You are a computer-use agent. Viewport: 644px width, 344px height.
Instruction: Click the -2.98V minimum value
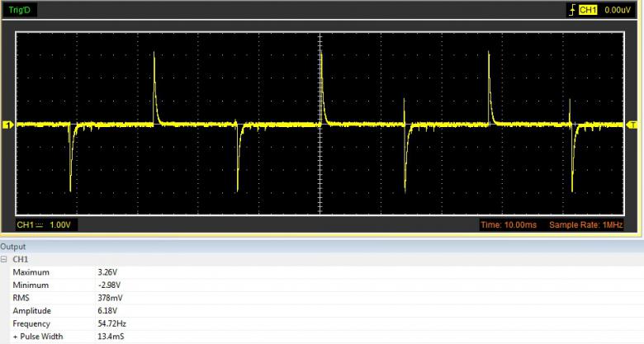tap(109, 285)
